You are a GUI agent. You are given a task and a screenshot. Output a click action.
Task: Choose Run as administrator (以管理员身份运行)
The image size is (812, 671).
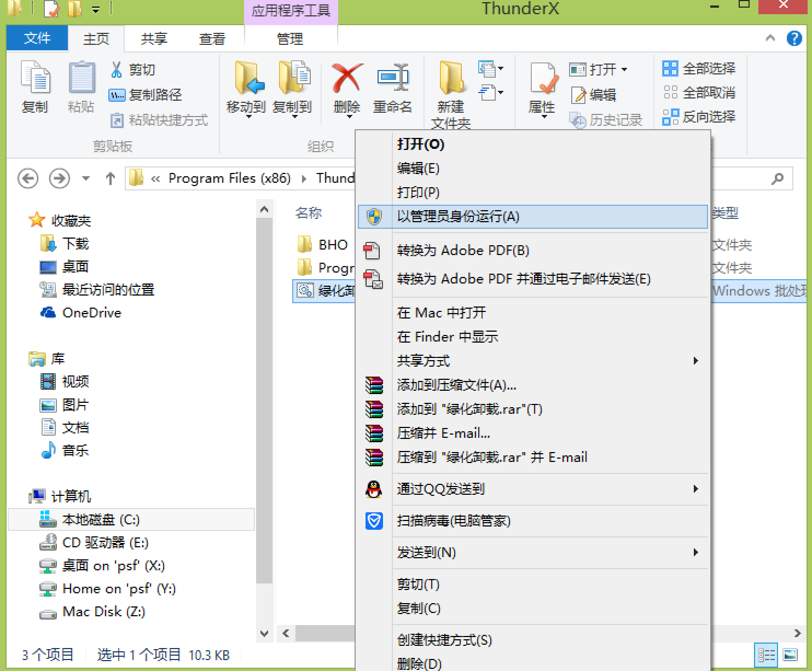533,216
